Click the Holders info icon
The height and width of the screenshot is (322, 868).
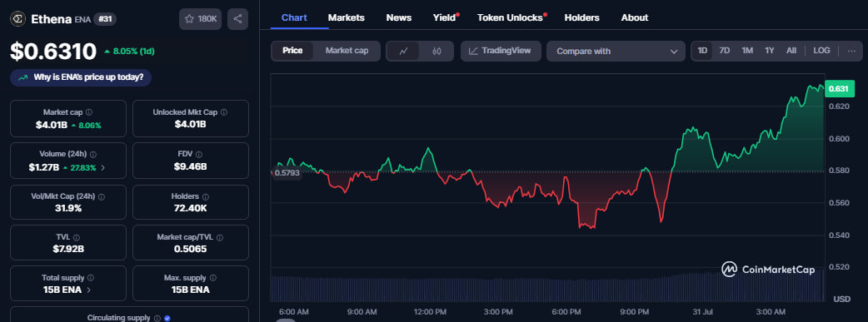click(206, 196)
